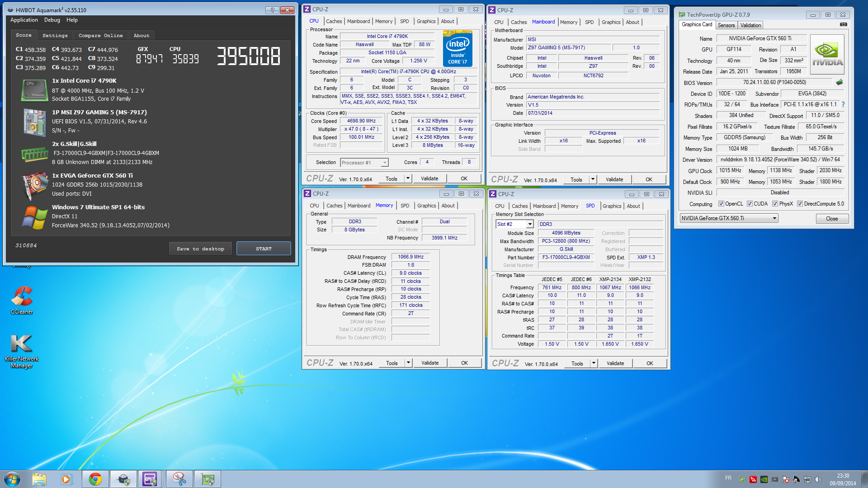868x488 pixels.
Task: Click the Tools button in the CPU-Z memory timings window
Action: point(392,363)
